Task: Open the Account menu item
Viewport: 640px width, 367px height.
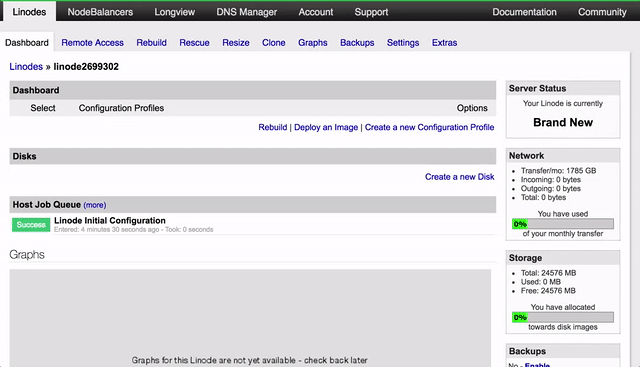Action: point(316,12)
